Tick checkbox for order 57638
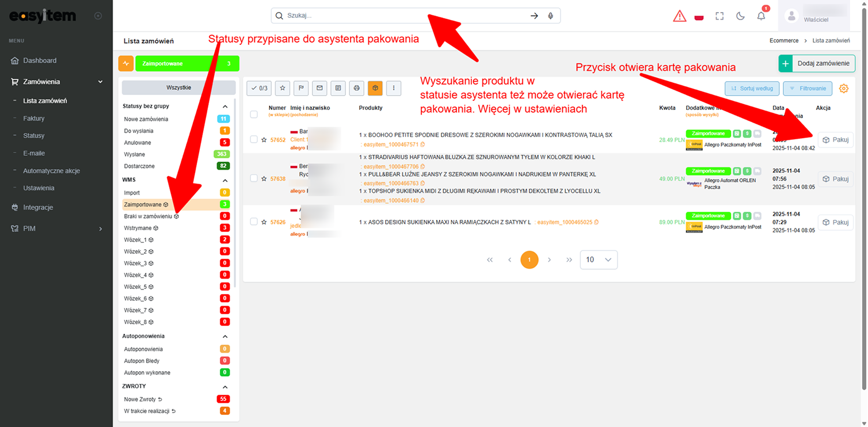Screen dimensions: 868x427 254,178
